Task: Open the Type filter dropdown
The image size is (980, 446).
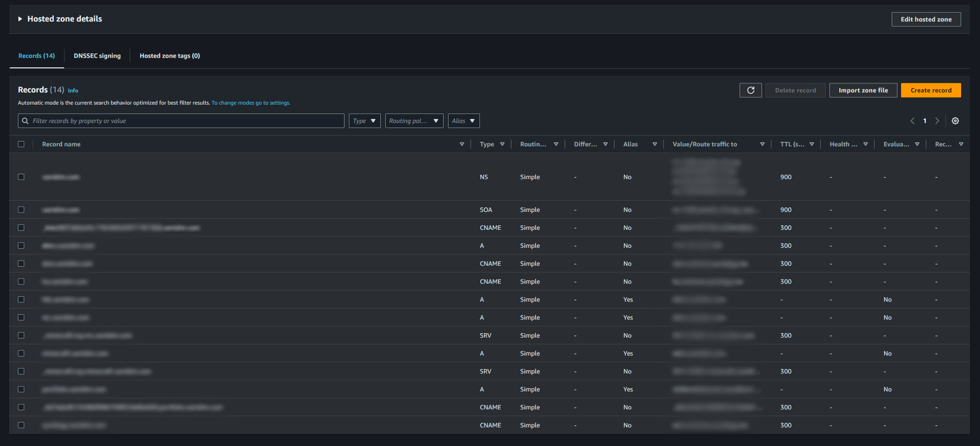Action: (364, 121)
